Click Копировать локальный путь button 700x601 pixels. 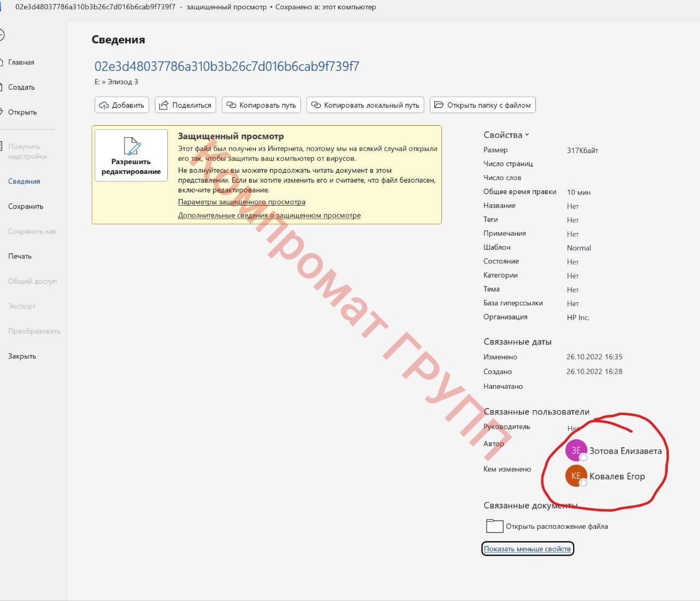coord(365,105)
